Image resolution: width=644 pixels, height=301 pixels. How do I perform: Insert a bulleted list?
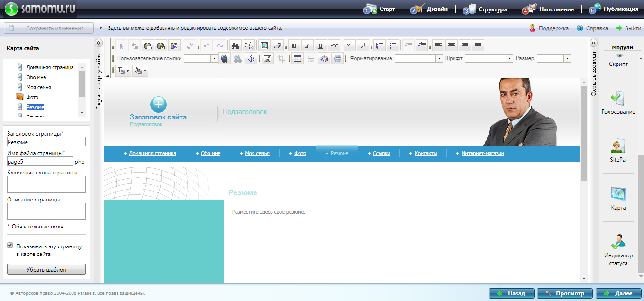[x=392, y=46]
